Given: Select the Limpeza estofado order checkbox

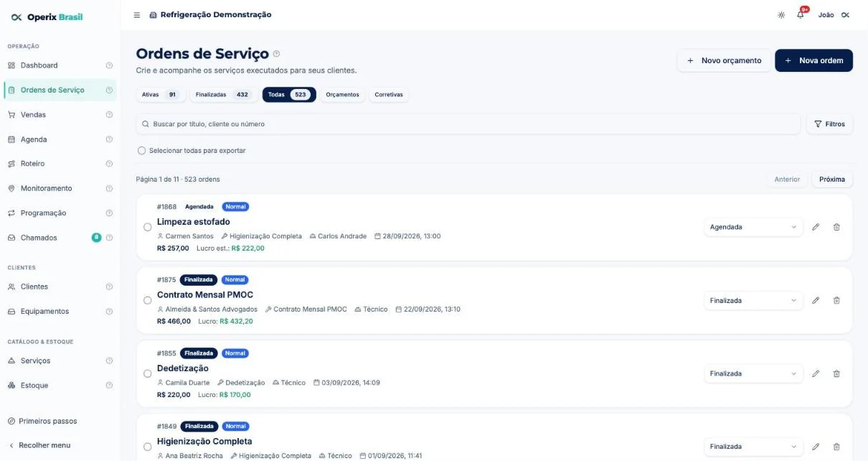Looking at the screenshot, I should point(148,227).
